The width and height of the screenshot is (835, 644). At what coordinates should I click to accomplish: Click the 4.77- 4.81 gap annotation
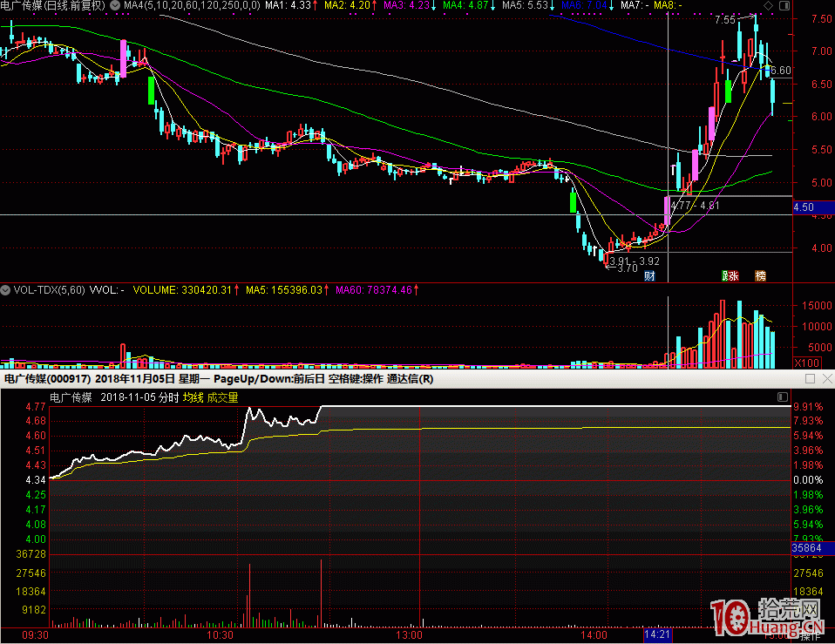click(695, 206)
